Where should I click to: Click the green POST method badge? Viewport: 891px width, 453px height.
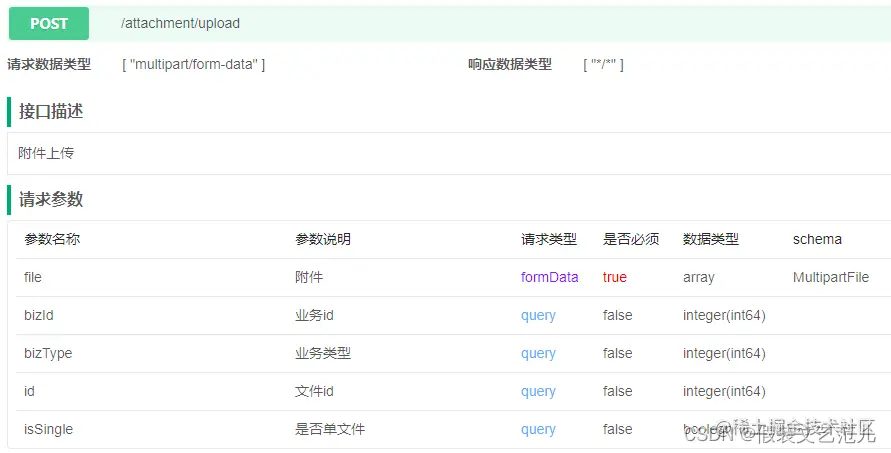49,23
